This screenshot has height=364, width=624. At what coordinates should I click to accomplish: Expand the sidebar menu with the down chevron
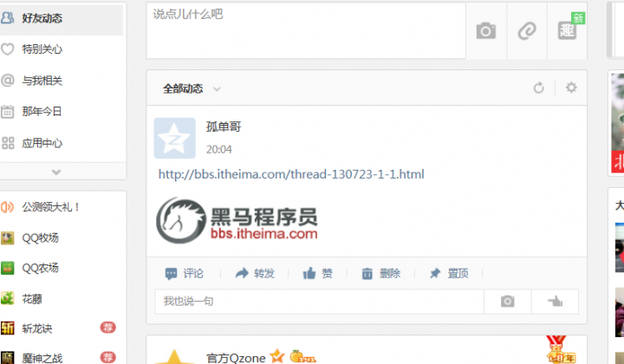coord(56,172)
